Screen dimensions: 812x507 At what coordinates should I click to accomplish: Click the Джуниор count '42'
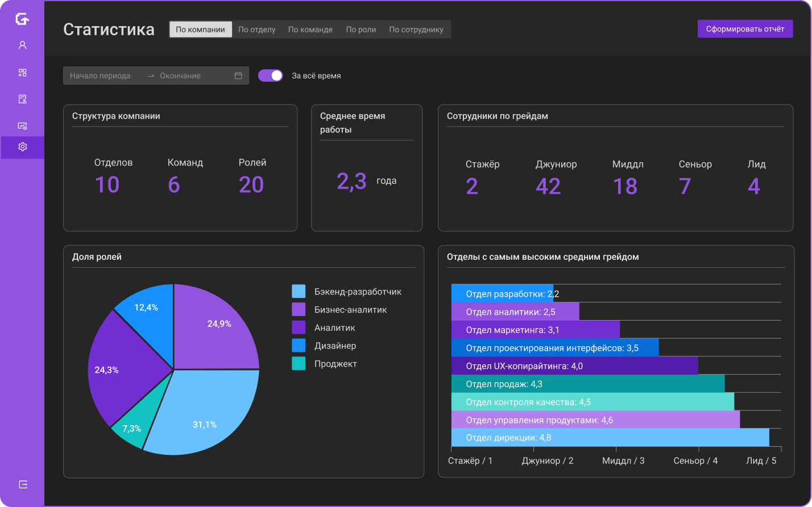[548, 186]
